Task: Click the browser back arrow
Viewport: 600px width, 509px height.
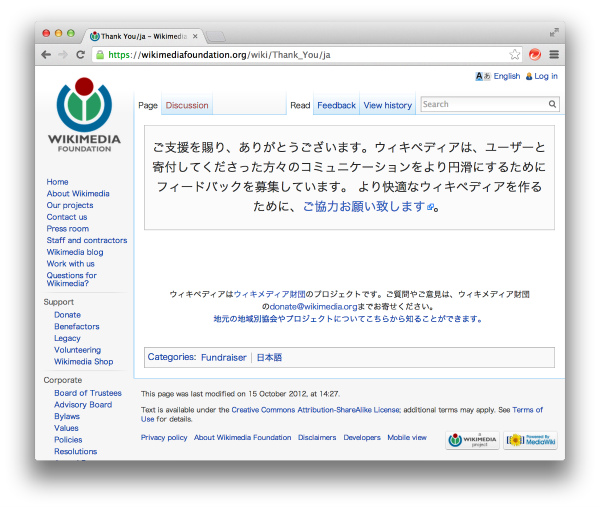Action: 46,55
